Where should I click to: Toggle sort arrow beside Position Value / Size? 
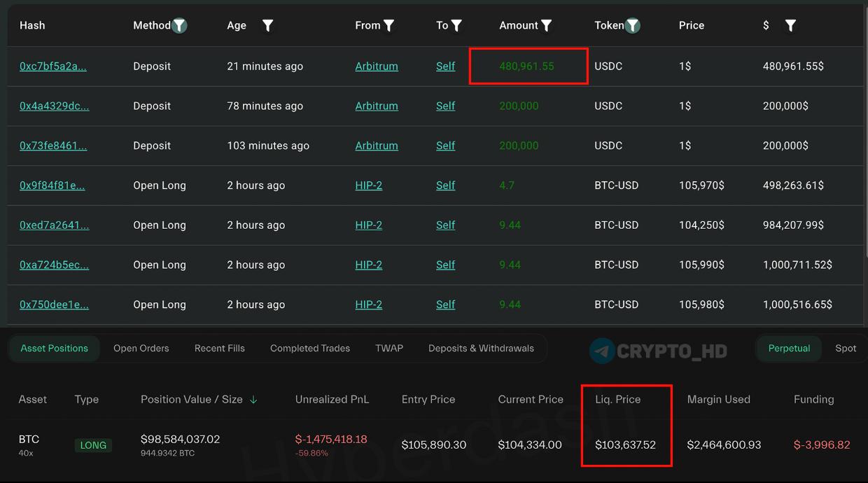pos(253,400)
